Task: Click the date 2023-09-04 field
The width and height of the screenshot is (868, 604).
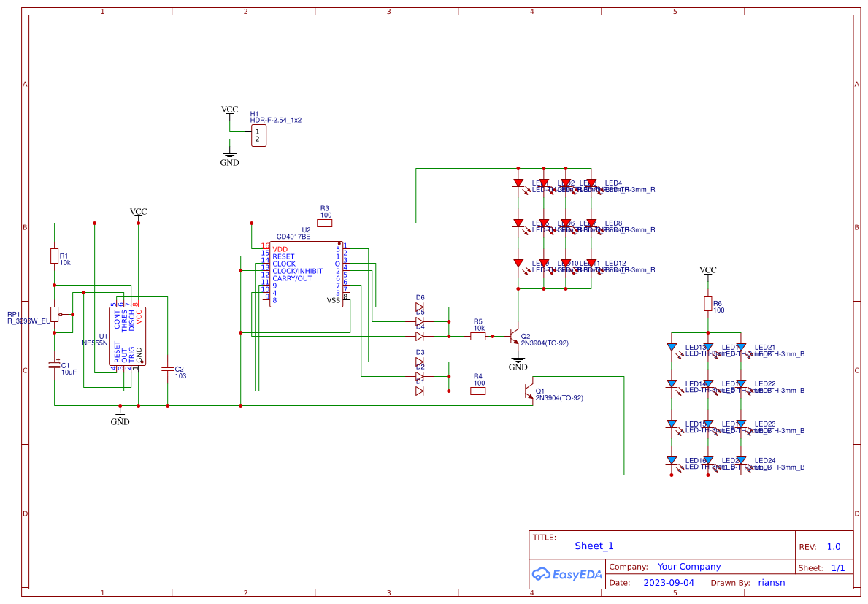Action: tap(669, 583)
